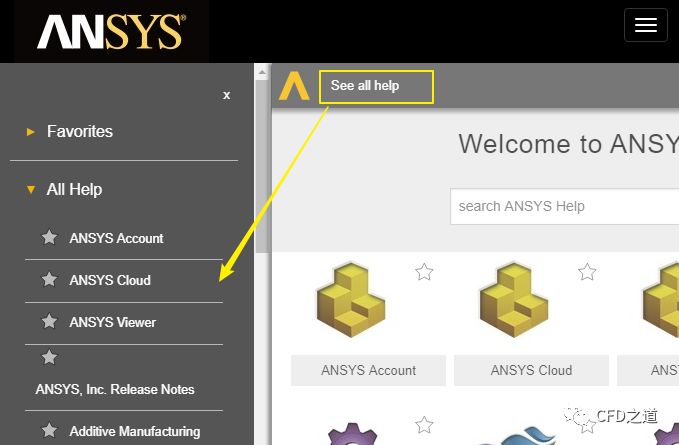
Task: Close the sidebar with the x
Action: 227,95
